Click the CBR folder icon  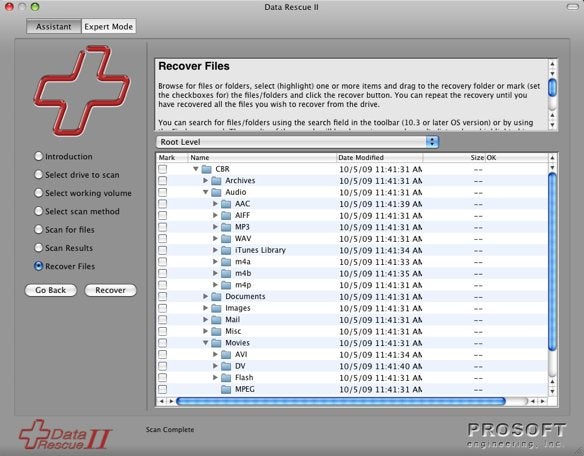pos(207,170)
